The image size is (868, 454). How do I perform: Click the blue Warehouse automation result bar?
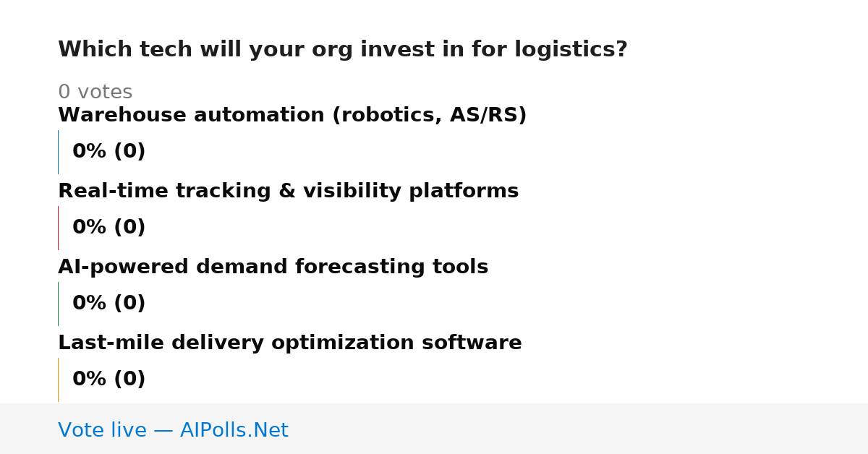click(x=58, y=152)
